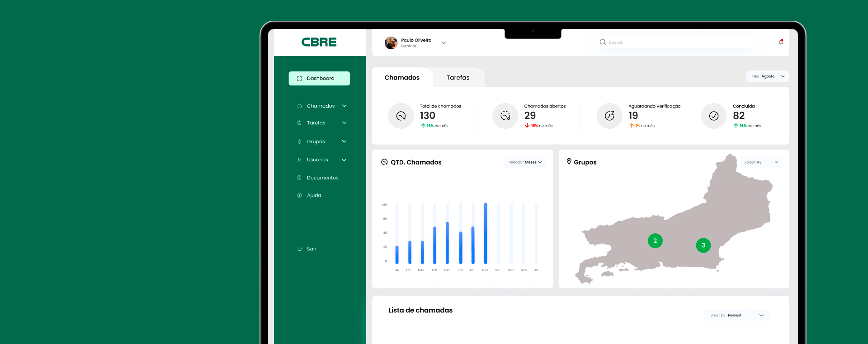This screenshot has height=344, width=868.
Task: Open the Short by Newest dropdown
Action: click(x=736, y=316)
